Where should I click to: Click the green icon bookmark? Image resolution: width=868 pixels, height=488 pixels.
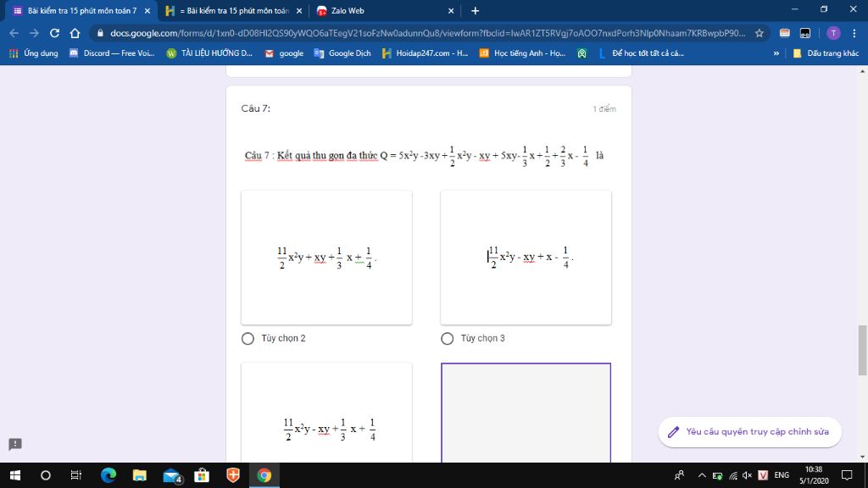(581, 53)
